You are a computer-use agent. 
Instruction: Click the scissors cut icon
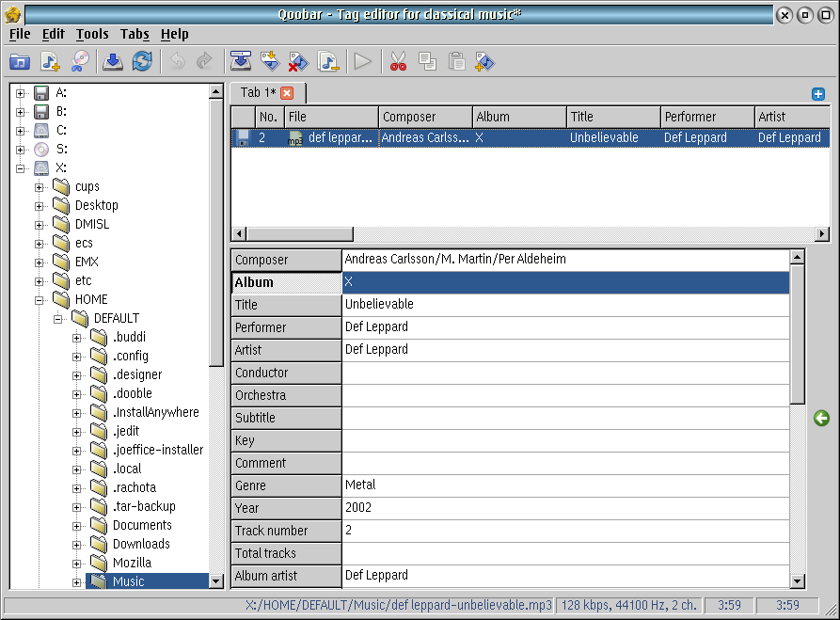click(x=398, y=62)
